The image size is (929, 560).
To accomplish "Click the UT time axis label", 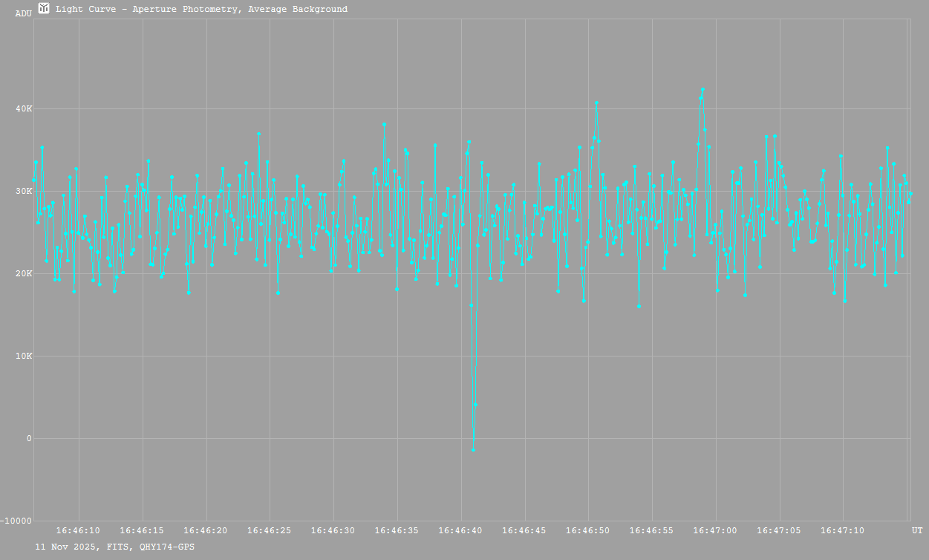I will (x=917, y=530).
